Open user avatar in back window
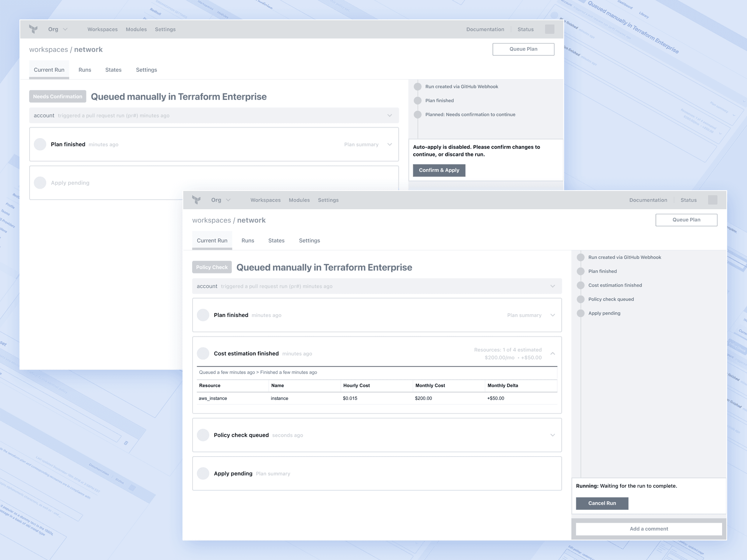 click(549, 29)
